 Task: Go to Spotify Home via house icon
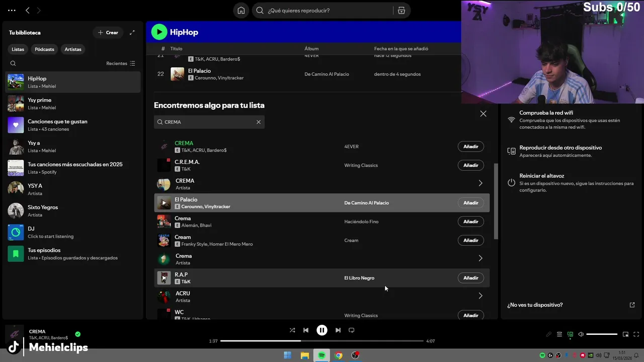(242, 11)
